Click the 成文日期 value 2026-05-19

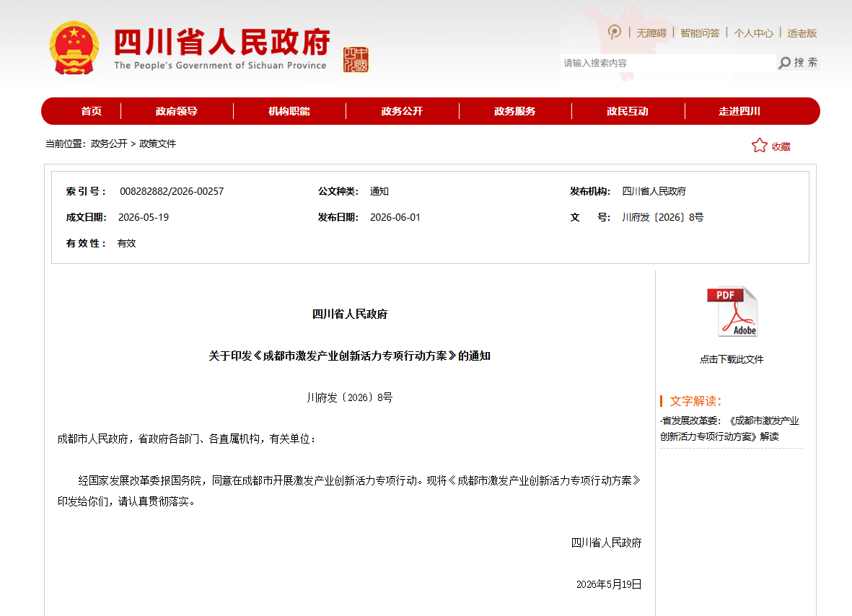tap(144, 217)
